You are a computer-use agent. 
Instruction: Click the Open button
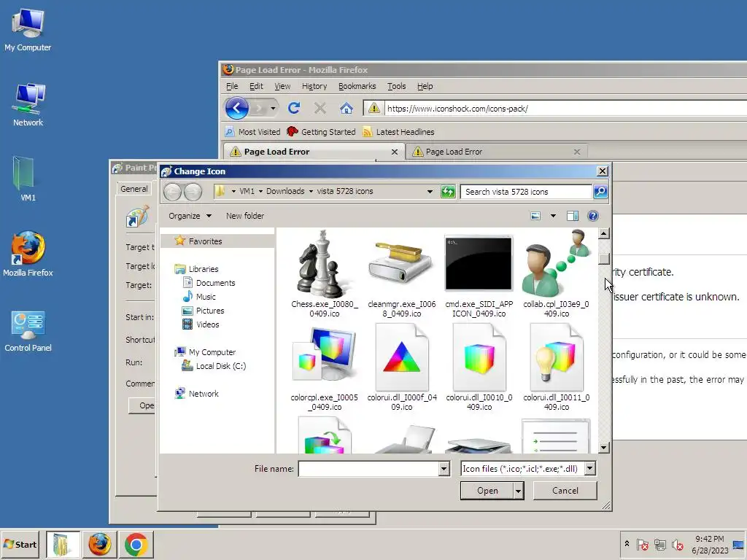point(487,491)
